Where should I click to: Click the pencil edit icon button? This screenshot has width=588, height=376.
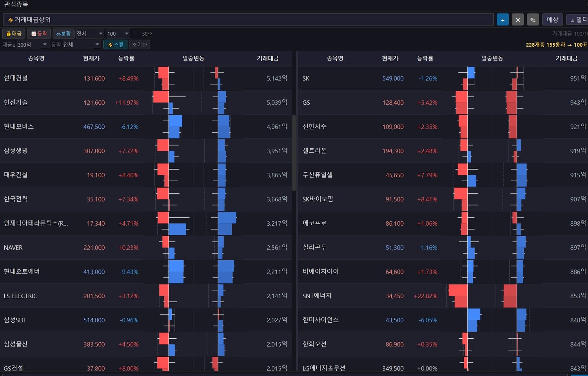pyautogui.click(x=533, y=20)
